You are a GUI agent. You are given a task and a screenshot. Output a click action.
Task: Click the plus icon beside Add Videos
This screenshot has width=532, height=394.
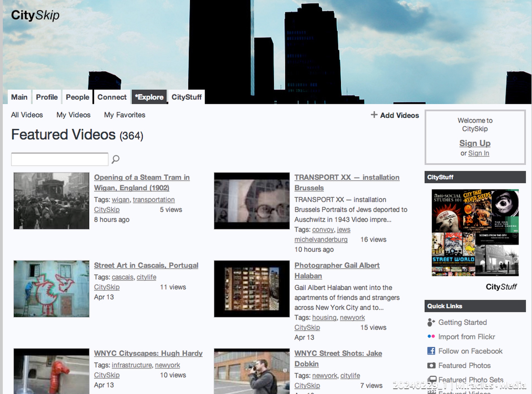374,115
